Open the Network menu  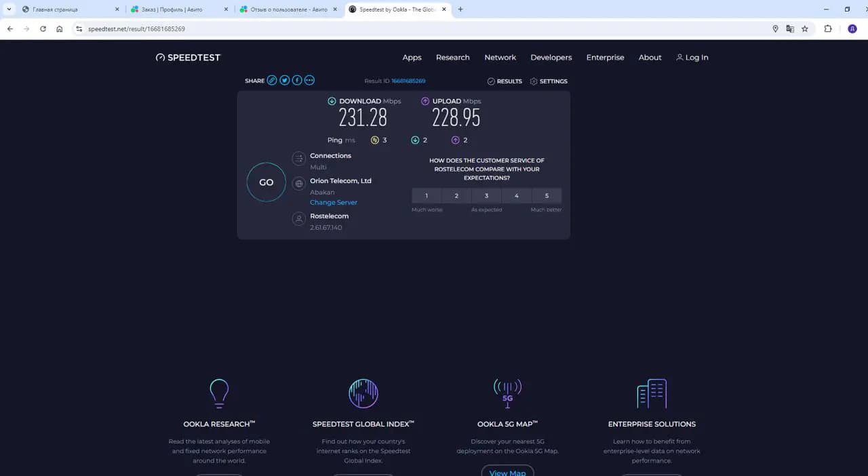point(500,58)
